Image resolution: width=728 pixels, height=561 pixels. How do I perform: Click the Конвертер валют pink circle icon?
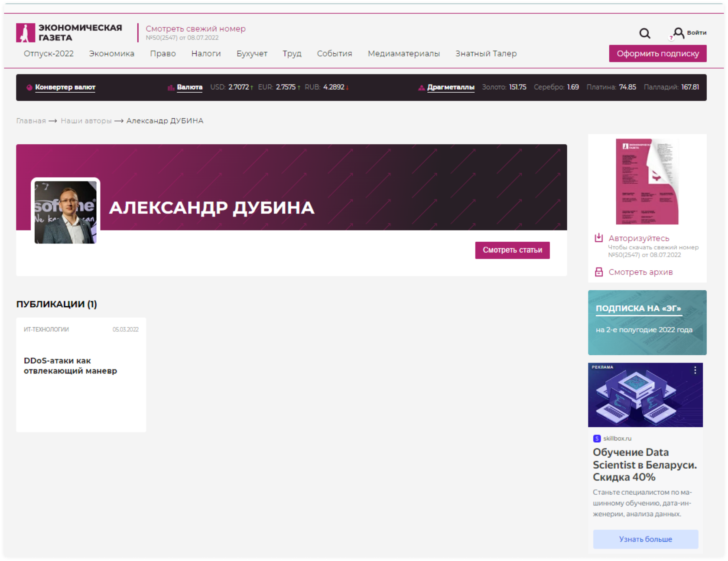[x=29, y=88]
